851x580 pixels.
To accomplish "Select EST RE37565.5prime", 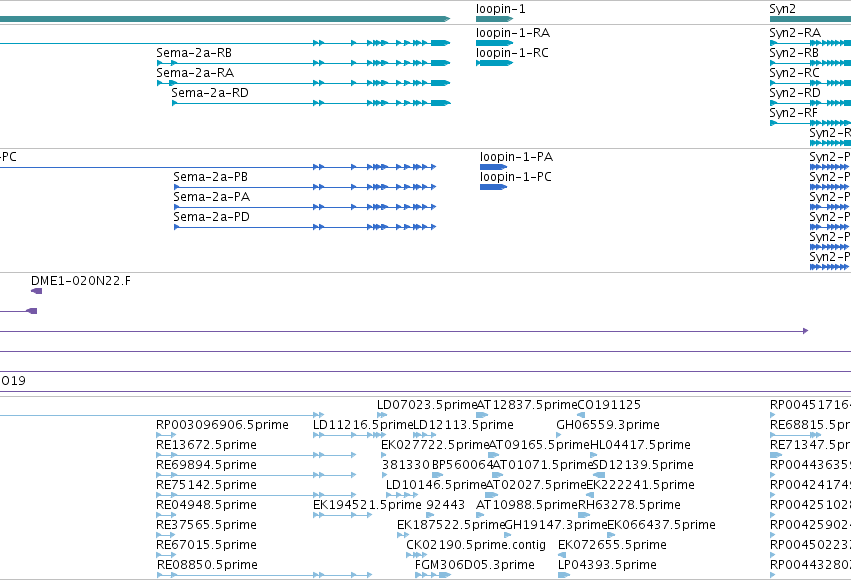I will [x=206, y=526].
